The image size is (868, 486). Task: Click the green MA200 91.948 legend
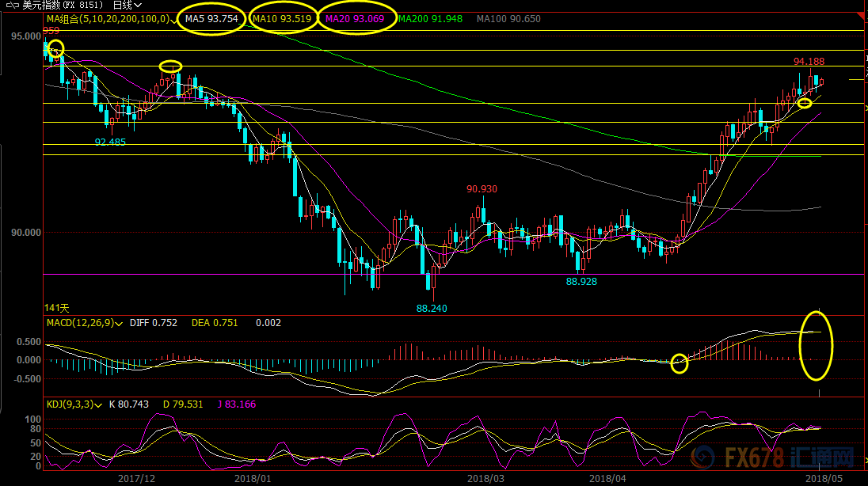click(x=431, y=19)
